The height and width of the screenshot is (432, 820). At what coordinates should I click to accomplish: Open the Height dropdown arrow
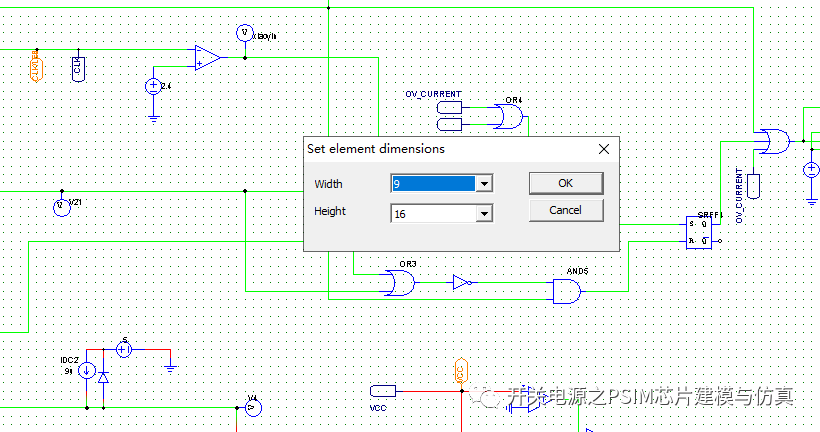[x=484, y=213]
